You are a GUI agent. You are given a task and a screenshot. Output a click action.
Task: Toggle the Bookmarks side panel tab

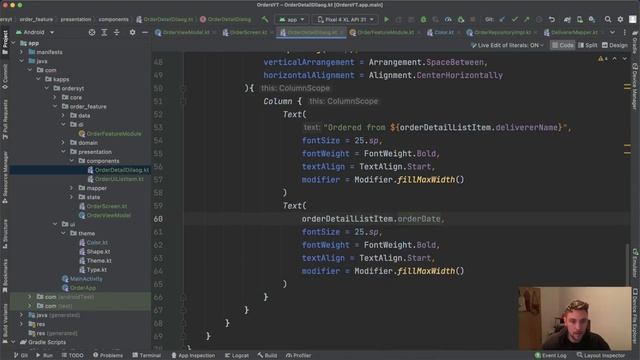5,276
